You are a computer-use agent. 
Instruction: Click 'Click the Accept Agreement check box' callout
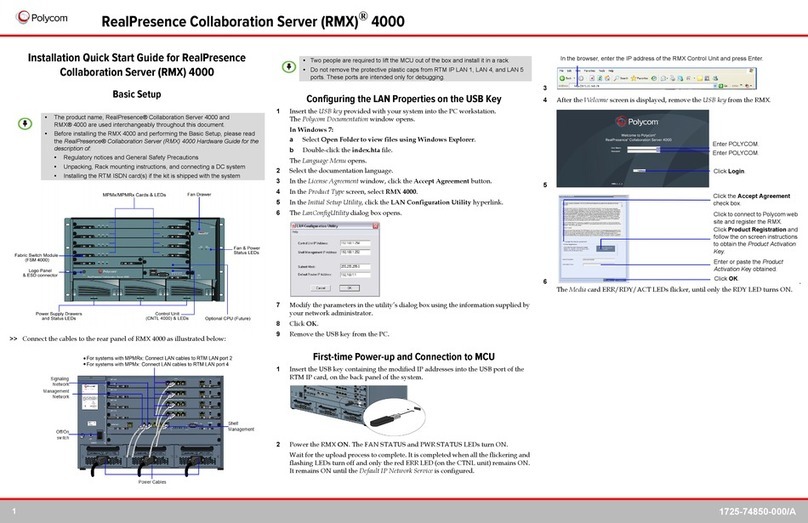(x=751, y=199)
